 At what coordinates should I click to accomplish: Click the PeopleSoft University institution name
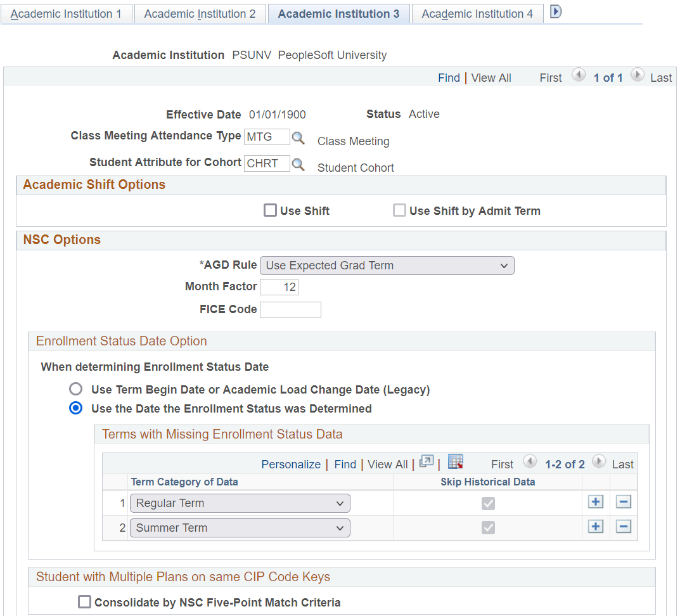click(332, 55)
